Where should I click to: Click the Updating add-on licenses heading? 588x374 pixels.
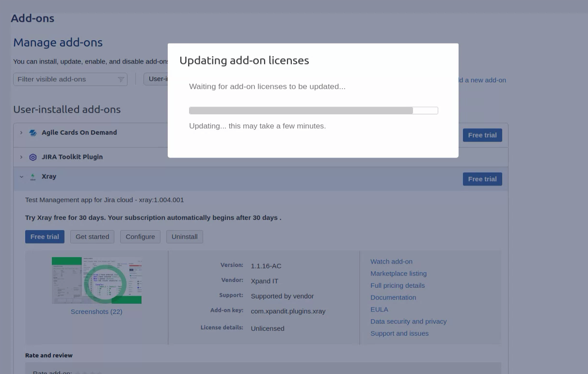[244, 61]
